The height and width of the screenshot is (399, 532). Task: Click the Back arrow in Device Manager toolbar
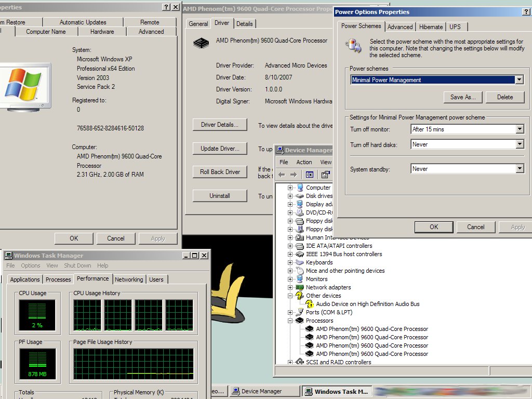[282, 175]
